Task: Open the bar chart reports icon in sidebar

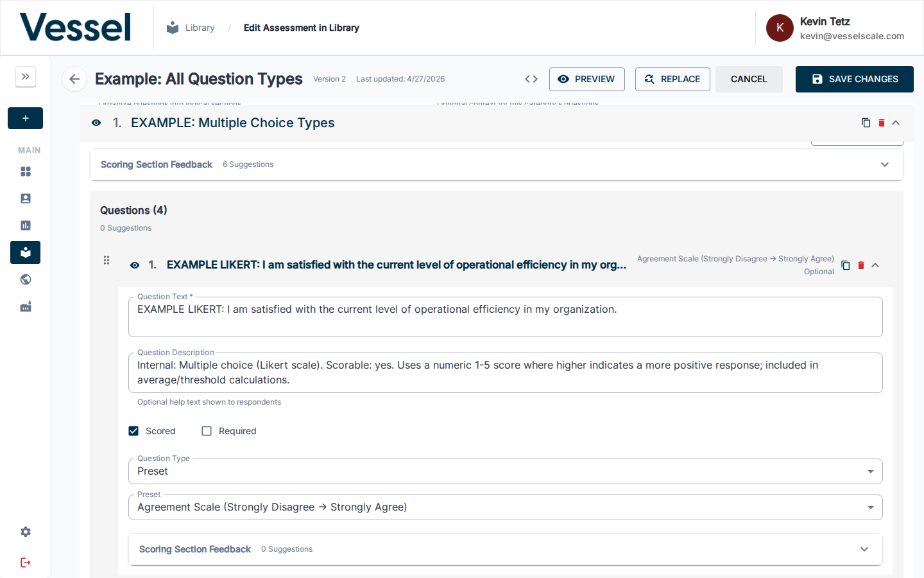Action: pyautogui.click(x=26, y=225)
